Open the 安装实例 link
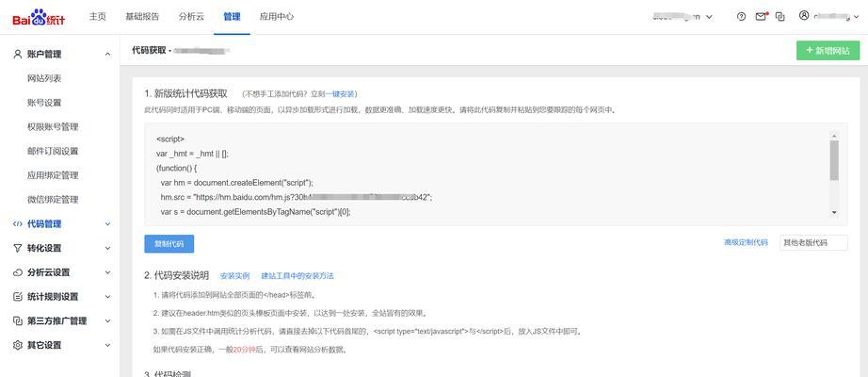Screen dimensions: 868x377 click(234, 275)
